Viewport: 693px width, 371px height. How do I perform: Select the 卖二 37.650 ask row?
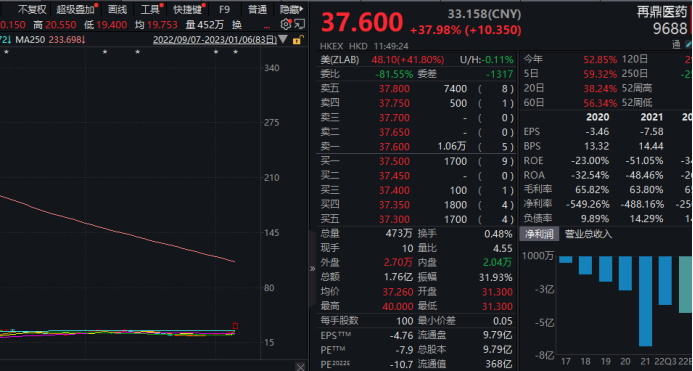pos(416,132)
